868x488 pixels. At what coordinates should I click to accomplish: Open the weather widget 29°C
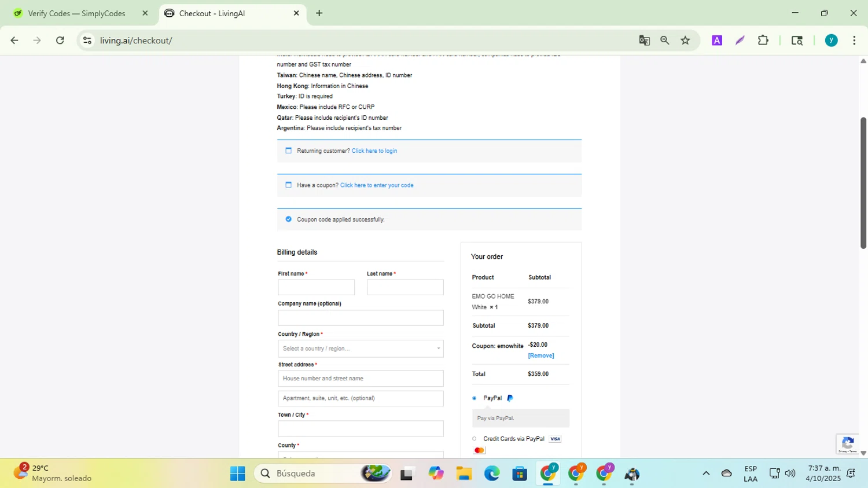pos(52,473)
